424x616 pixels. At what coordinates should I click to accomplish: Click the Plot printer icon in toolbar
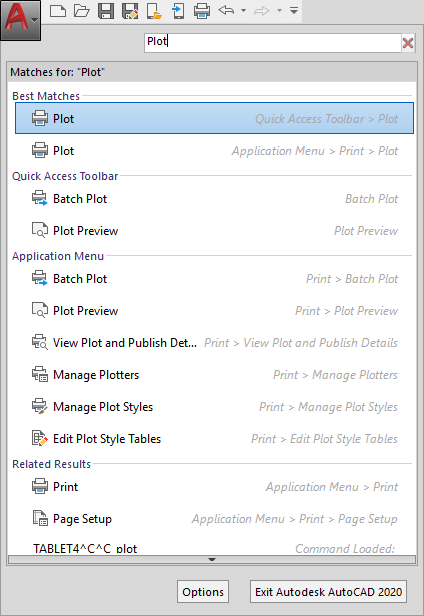(202, 11)
